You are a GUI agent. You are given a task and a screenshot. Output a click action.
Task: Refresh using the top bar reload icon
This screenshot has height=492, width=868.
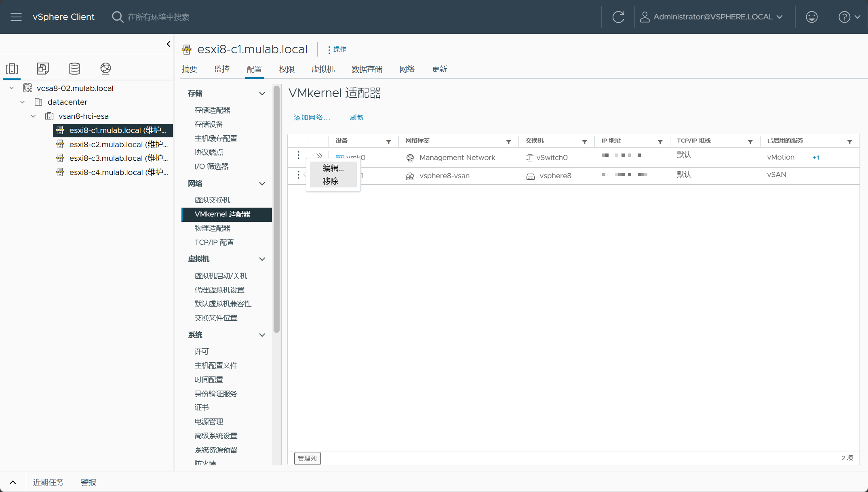(618, 17)
